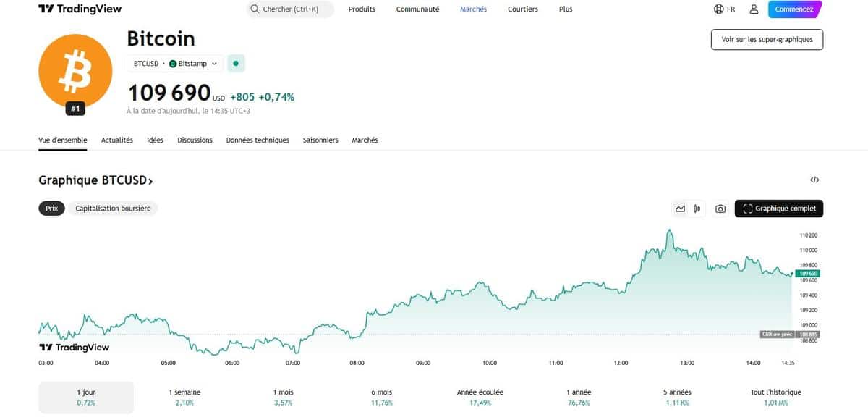Select the Capitalisation boursière toggle
Screen dimensions: 868x420
[x=113, y=208]
